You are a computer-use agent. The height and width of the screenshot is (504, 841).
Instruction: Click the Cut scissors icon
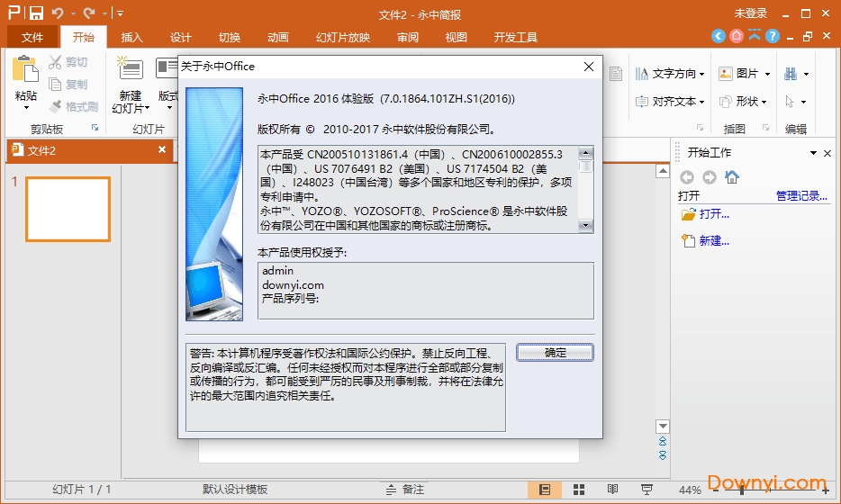point(55,62)
